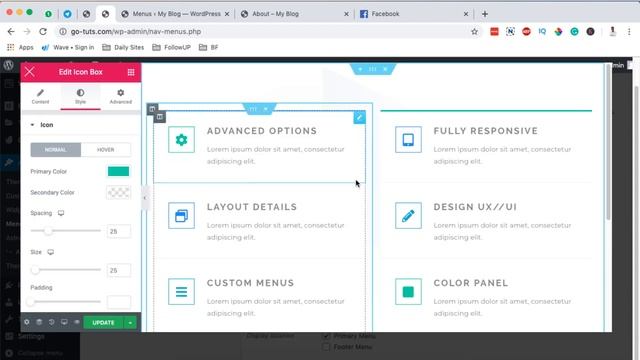Viewport: 640px width, 360px height.
Task: Collapse the Elementor panel with the side arrow
Action: [x=145, y=198]
